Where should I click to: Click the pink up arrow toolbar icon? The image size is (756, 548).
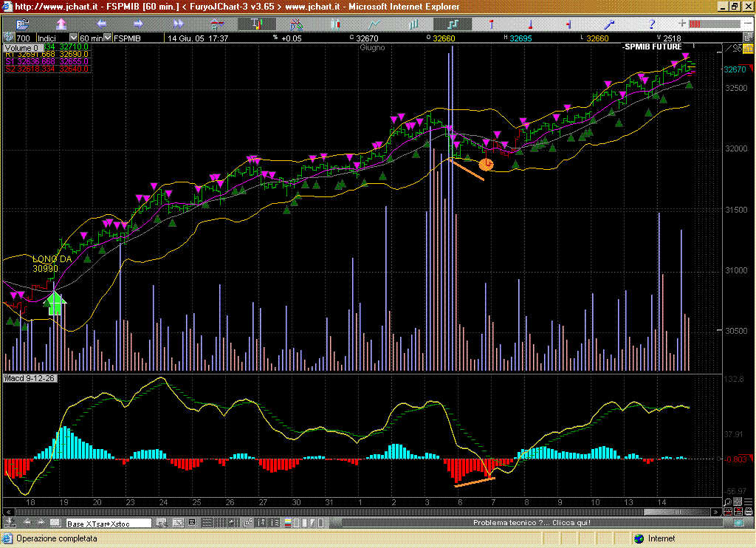click(62, 24)
